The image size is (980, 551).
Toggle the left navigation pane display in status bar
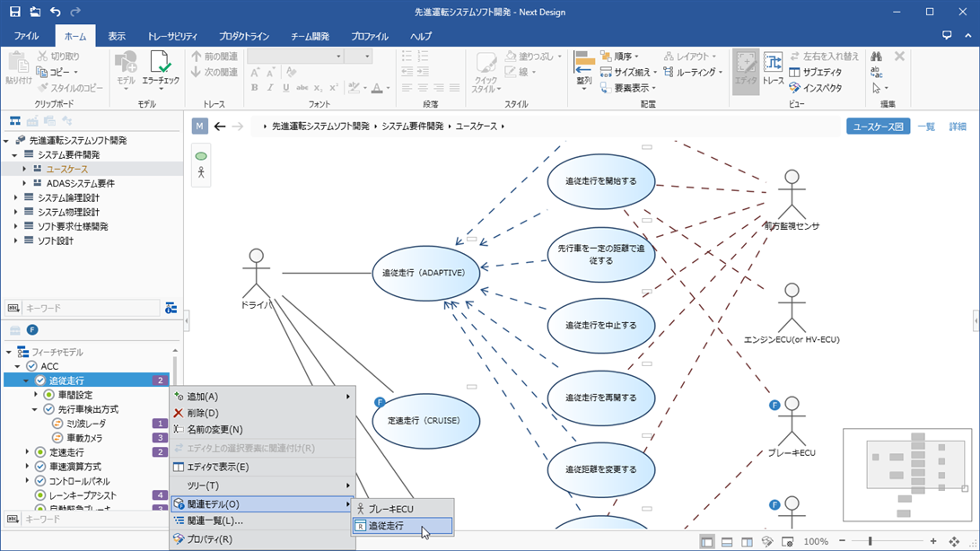(x=707, y=542)
